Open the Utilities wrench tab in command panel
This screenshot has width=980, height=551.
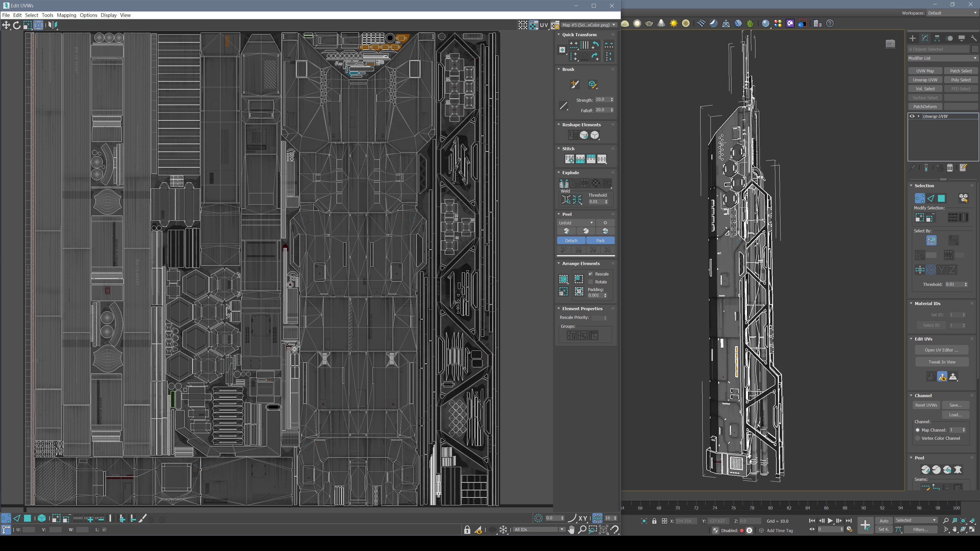point(974,38)
